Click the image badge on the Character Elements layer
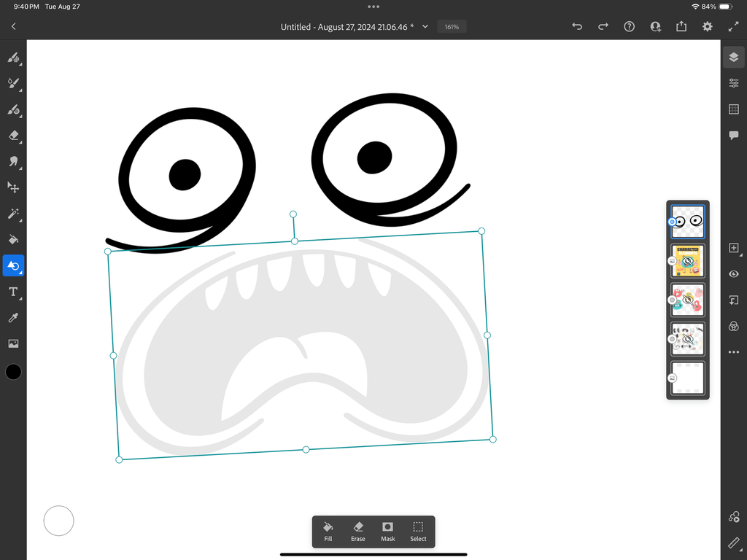 coord(672,260)
